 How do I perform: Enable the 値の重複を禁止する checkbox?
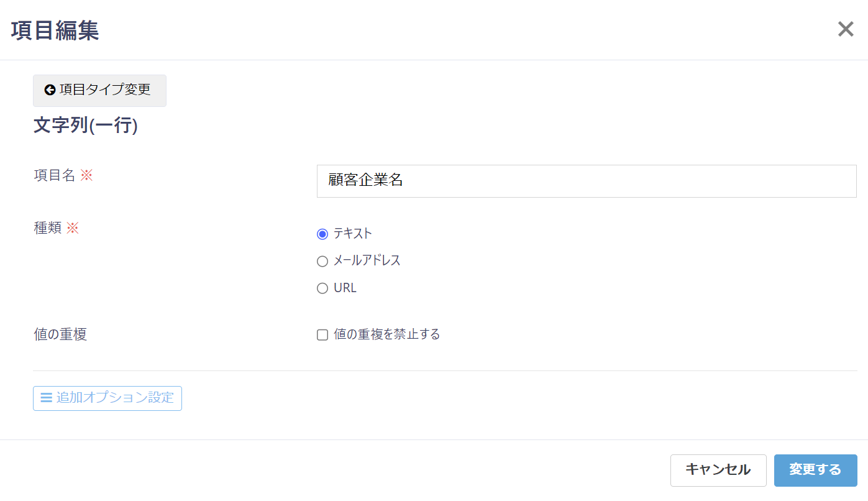(322, 335)
